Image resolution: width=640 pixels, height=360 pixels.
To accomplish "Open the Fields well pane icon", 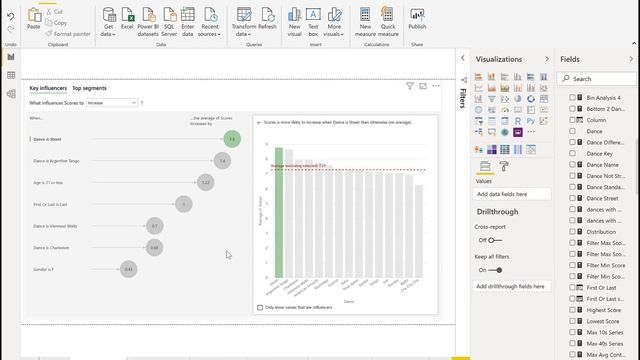I will tap(485, 166).
